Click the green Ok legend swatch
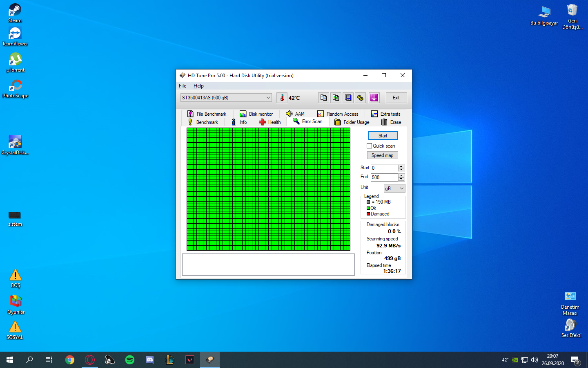 click(368, 208)
